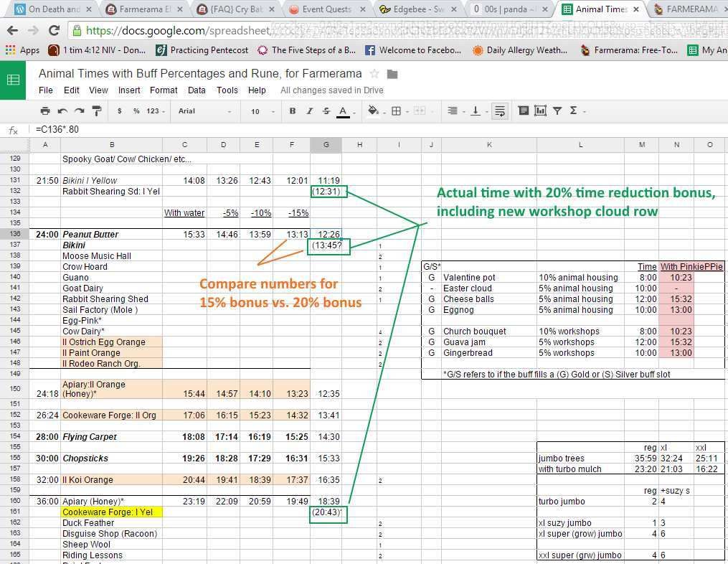
Task: Expand the 123 number formats dropdown
Action: pyautogui.click(x=156, y=111)
